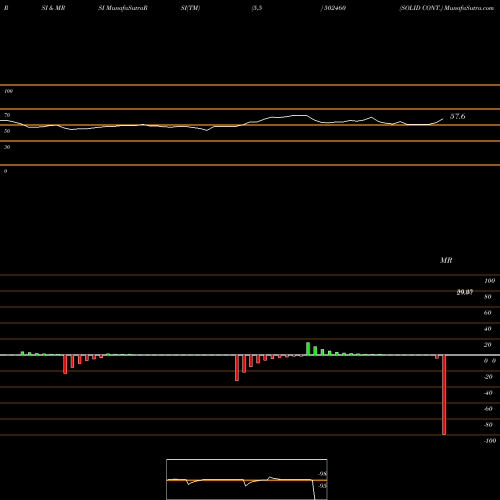Image resolution: width=500 pixels, height=500 pixels.
Task: Select the tallest red MR bar
Action: [444, 395]
